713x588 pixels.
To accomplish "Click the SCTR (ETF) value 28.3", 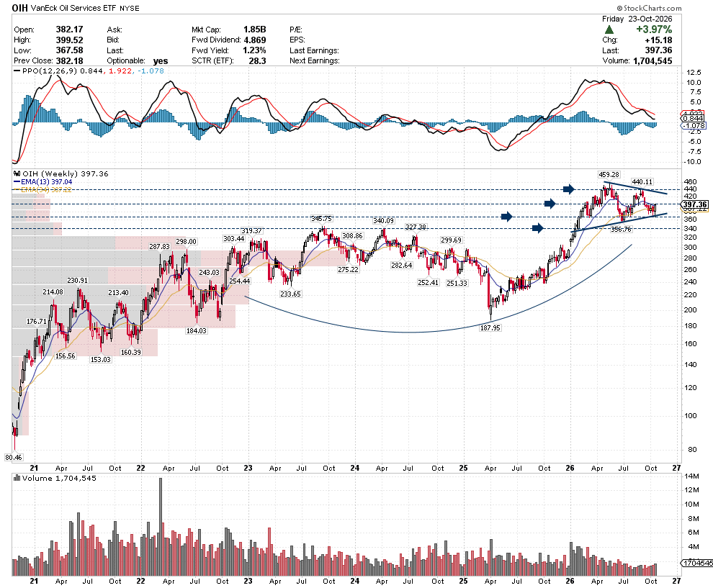I will (x=257, y=61).
